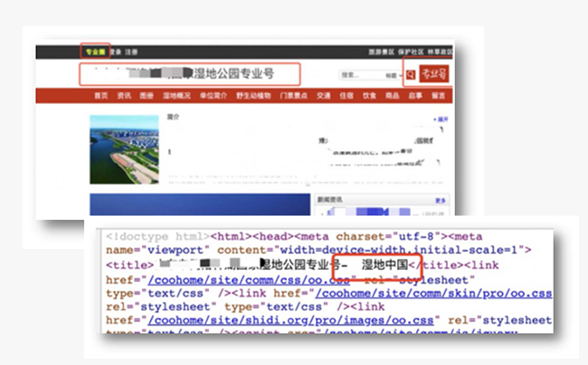This screenshot has height=365, width=588.
Task: Open the 单位简介 navigation item
Action: tap(213, 96)
